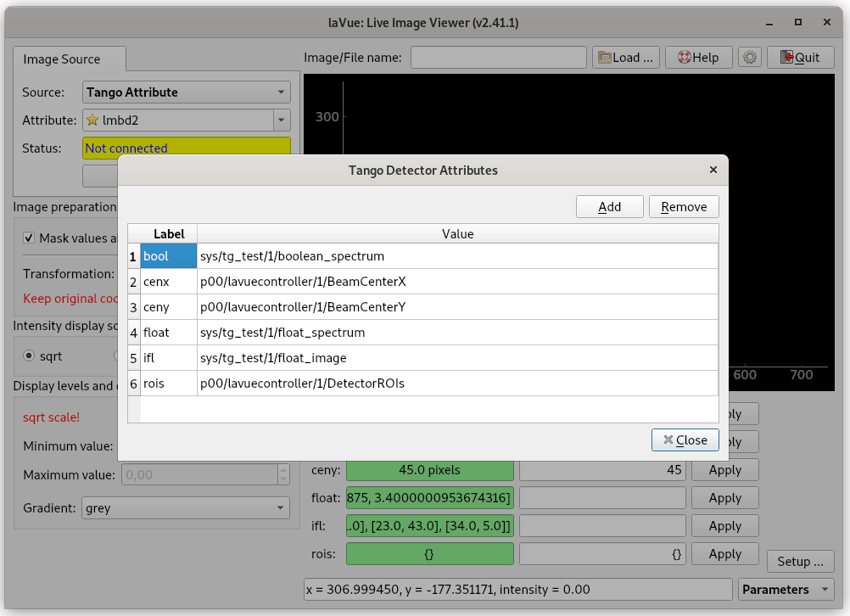
Task: Select the sqrt intensity radio button
Action: (x=30, y=356)
